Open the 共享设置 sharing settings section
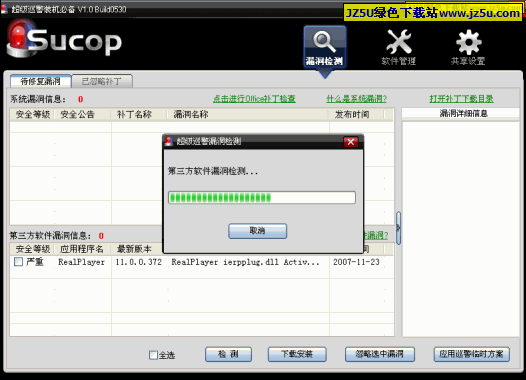Screen dimensions: 526x380 click(468, 47)
